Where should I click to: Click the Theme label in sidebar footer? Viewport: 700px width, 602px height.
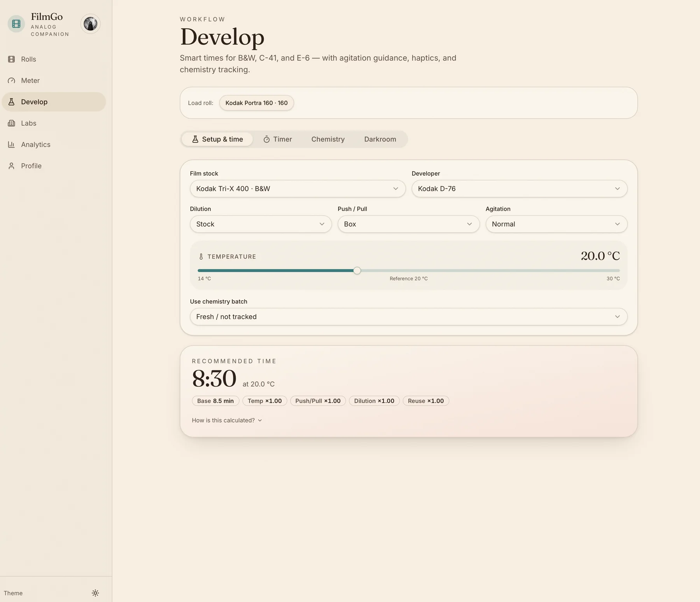point(13,593)
